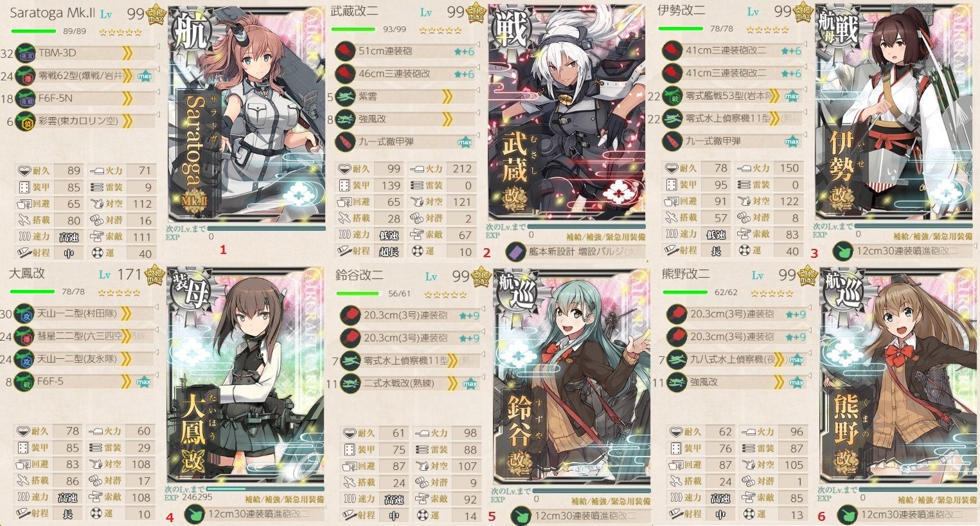Click 武蔵改二's 艦本新設計 増設バルジ reinforcement icon
The width and height of the screenshot is (980, 526).
(x=515, y=251)
